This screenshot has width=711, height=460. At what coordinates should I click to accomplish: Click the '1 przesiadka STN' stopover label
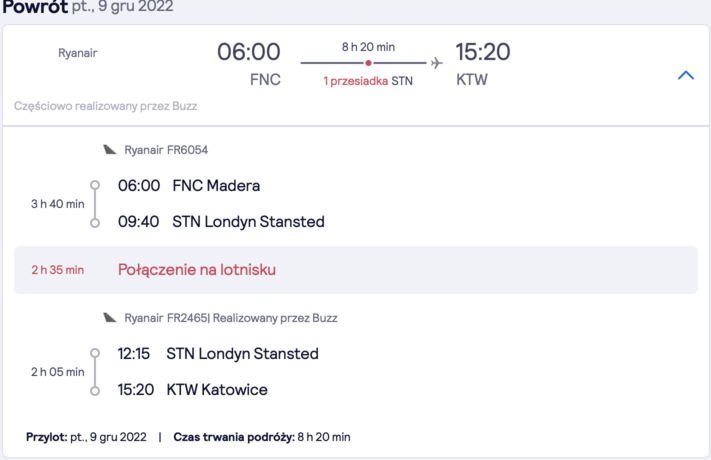pos(368,81)
